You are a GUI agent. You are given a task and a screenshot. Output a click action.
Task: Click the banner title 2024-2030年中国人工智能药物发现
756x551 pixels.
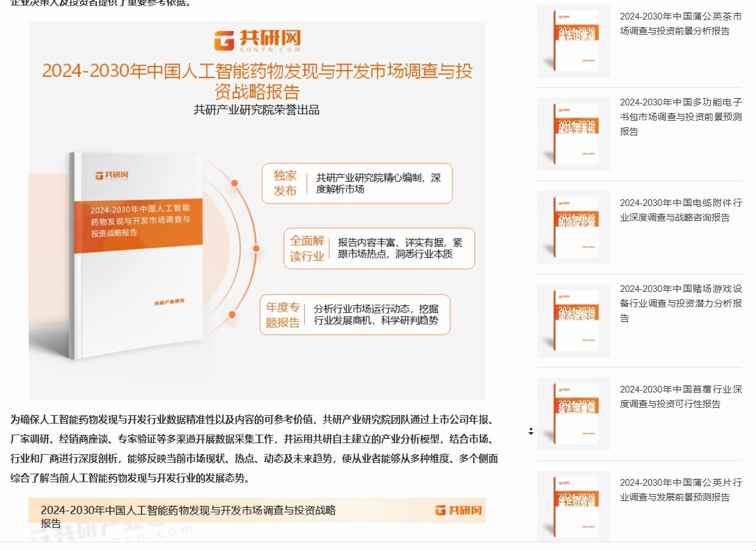point(257,80)
